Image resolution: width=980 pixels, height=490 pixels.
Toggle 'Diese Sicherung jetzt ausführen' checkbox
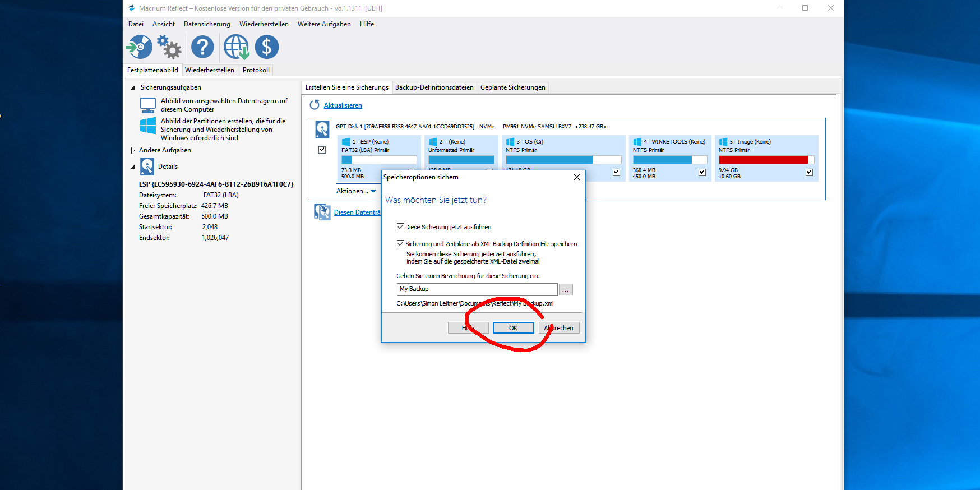tap(400, 227)
